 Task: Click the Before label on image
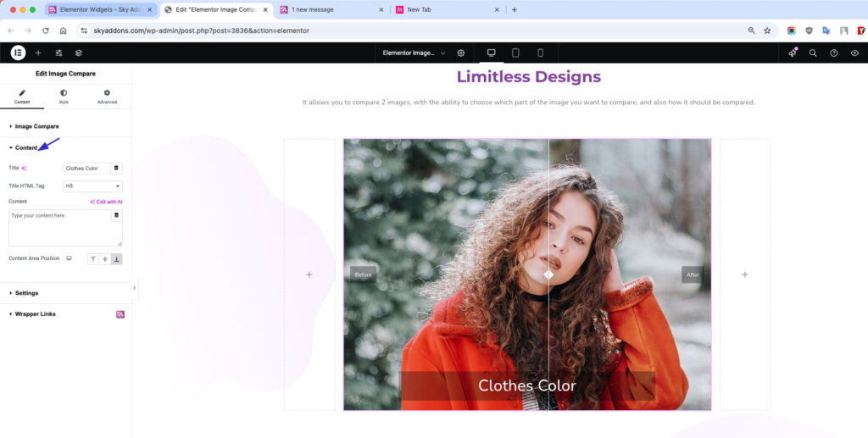click(363, 274)
